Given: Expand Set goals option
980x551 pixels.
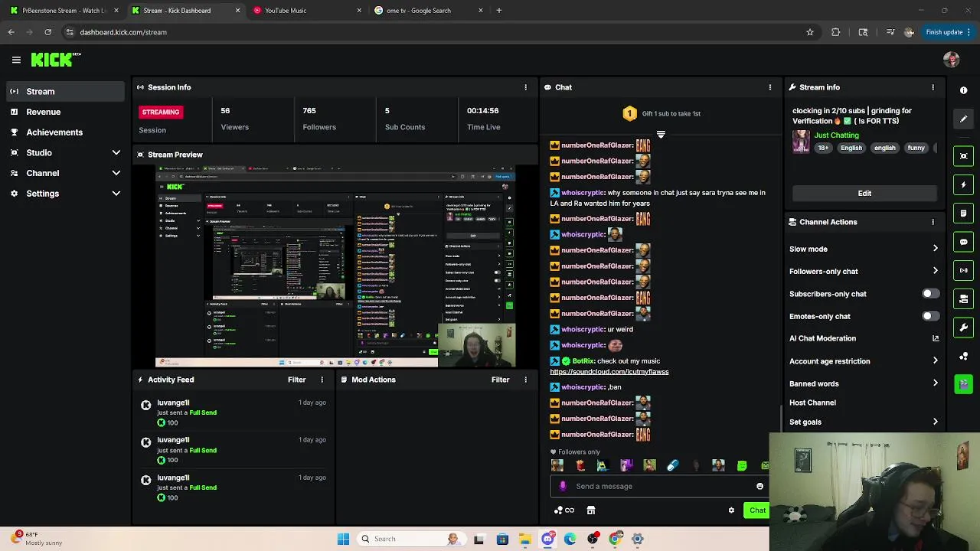Looking at the screenshot, I should pos(936,422).
